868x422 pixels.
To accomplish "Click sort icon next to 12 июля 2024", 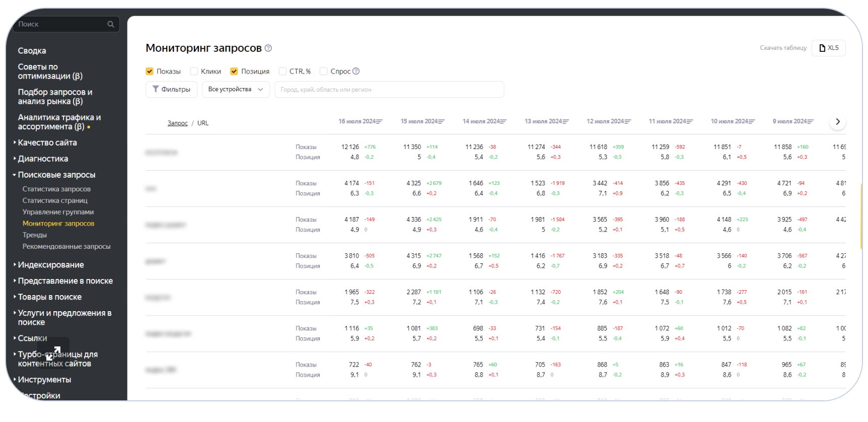I will 627,121.
